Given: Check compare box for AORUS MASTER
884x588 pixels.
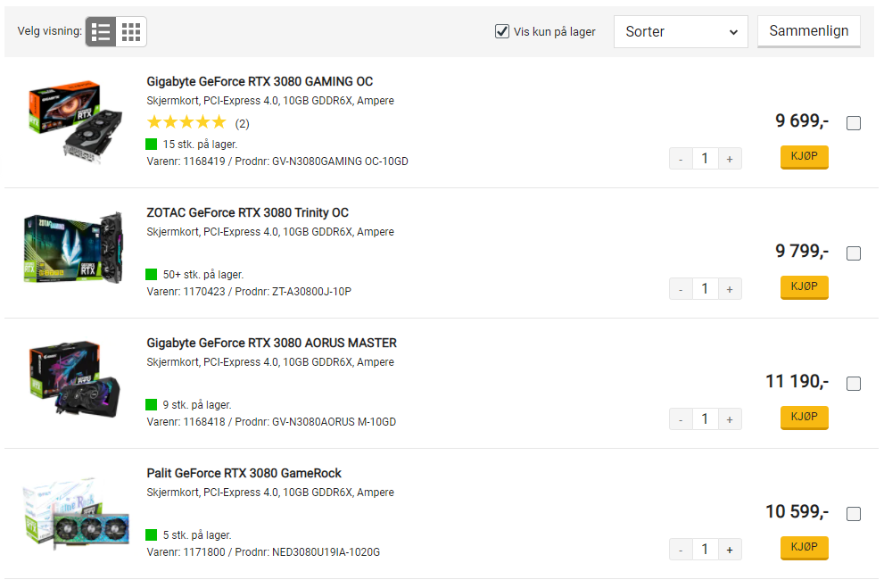Looking at the screenshot, I should coord(854,384).
